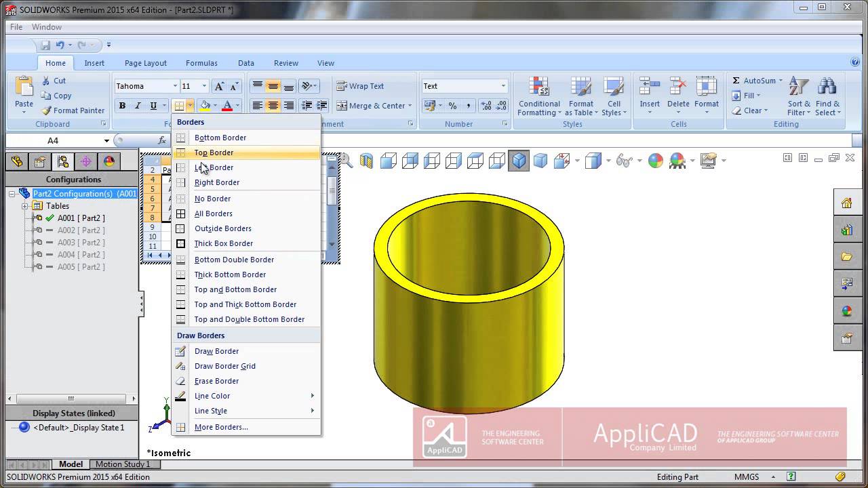Open the Window menu
Viewport: 868px width, 488px height.
[47, 27]
